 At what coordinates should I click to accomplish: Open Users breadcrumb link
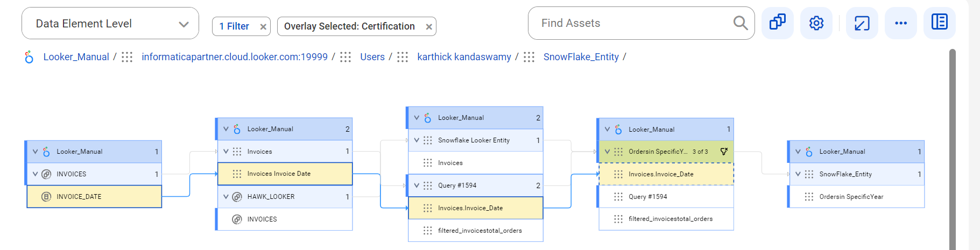[372, 57]
